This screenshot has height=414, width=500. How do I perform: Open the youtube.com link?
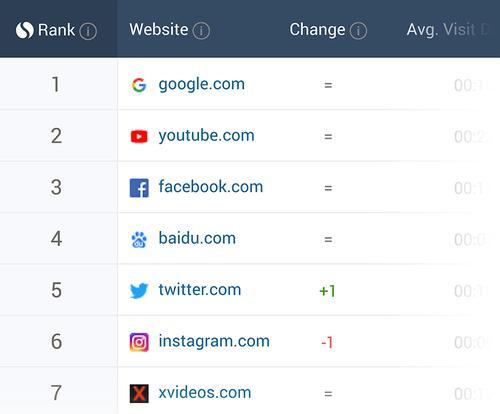pyautogui.click(x=207, y=136)
